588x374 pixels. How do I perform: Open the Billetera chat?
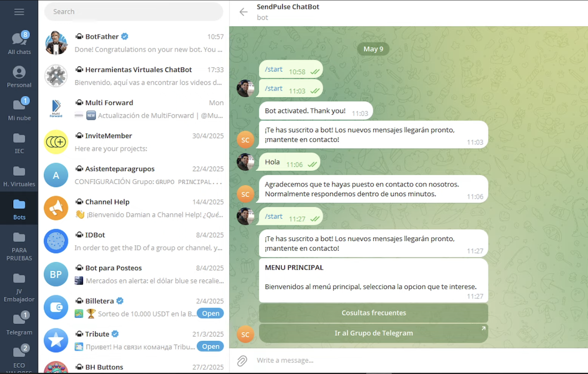(x=134, y=307)
